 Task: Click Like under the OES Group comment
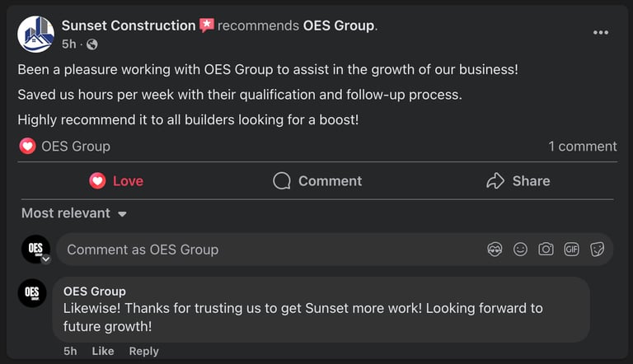tap(103, 351)
